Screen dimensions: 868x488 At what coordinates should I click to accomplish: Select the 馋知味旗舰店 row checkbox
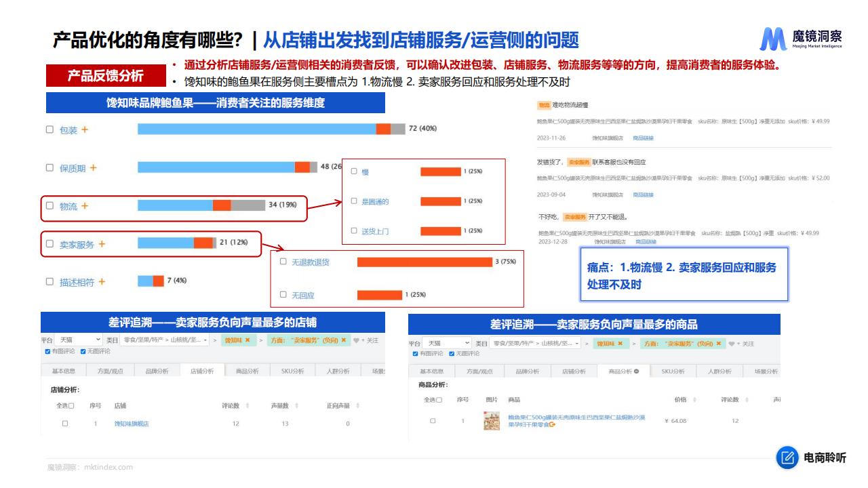tap(65, 424)
